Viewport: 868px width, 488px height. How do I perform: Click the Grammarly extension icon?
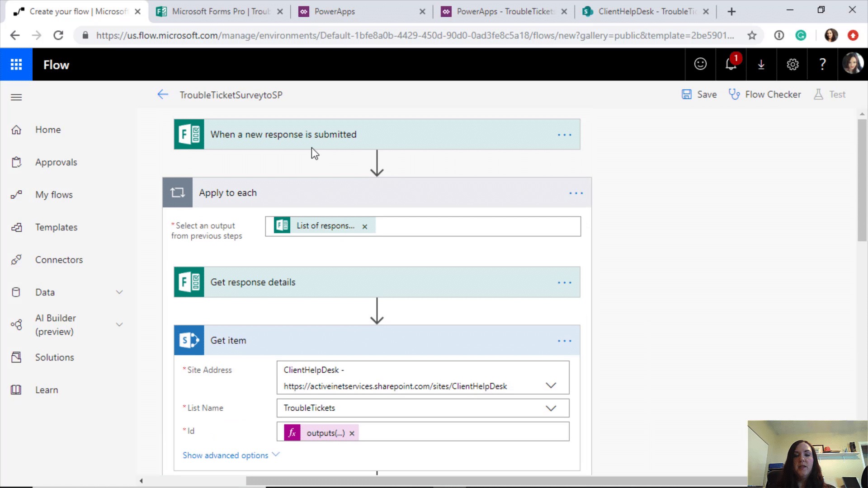tap(801, 35)
